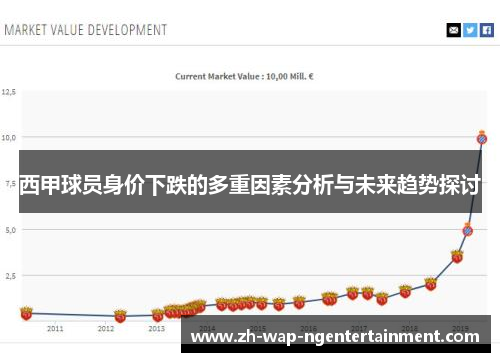Click the first data point at far left
The image size is (500, 362).
(x=26, y=313)
